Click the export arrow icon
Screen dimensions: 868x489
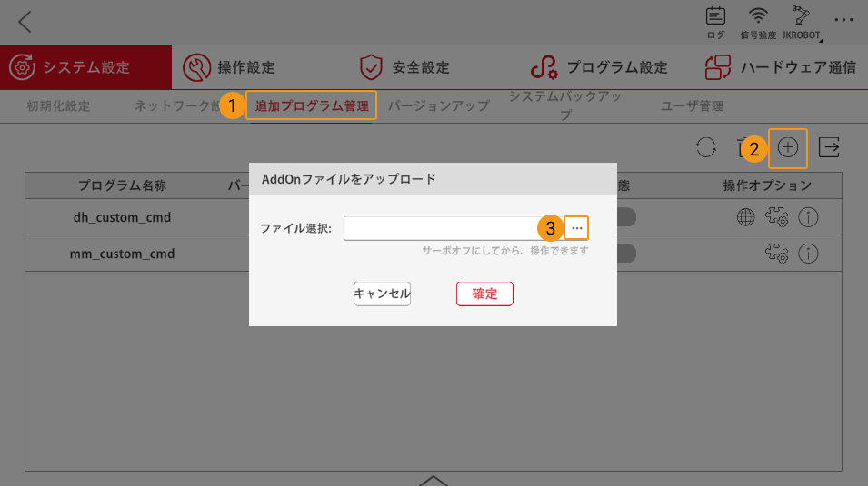click(x=829, y=147)
